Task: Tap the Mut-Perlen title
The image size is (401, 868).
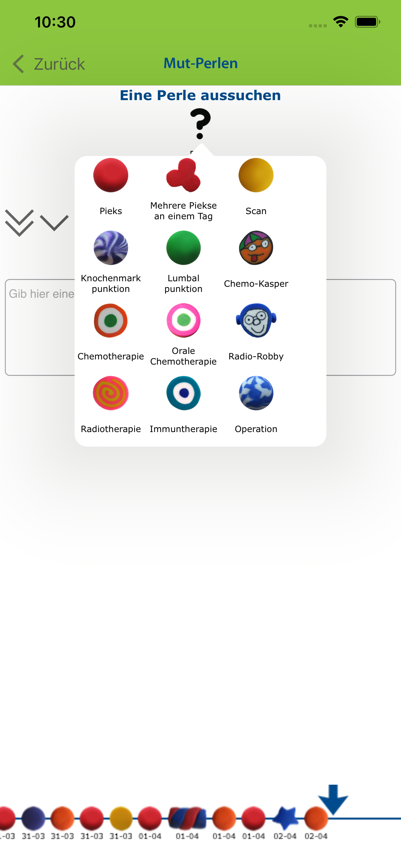Action: pyautogui.click(x=200, y=63)
